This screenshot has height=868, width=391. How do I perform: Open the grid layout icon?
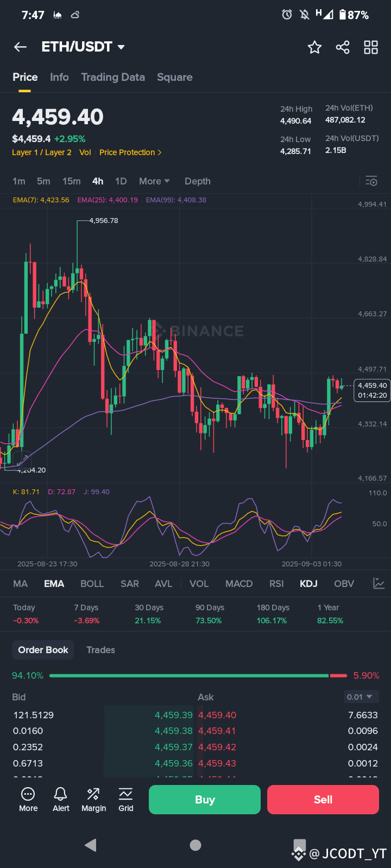point(371,47)
